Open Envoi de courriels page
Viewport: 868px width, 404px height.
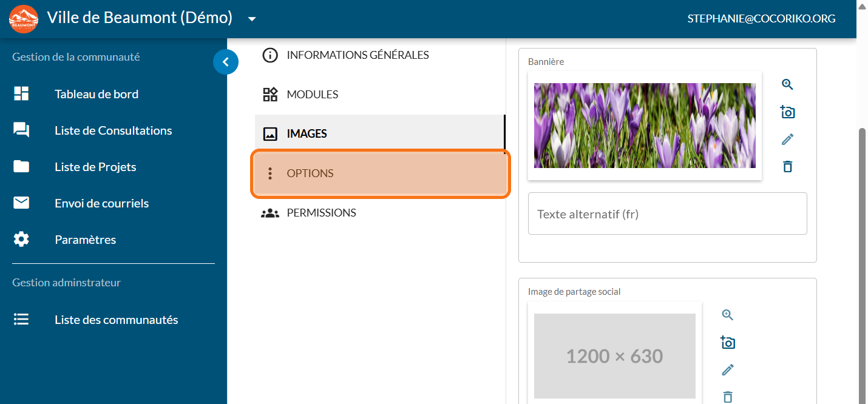point(101,203)
